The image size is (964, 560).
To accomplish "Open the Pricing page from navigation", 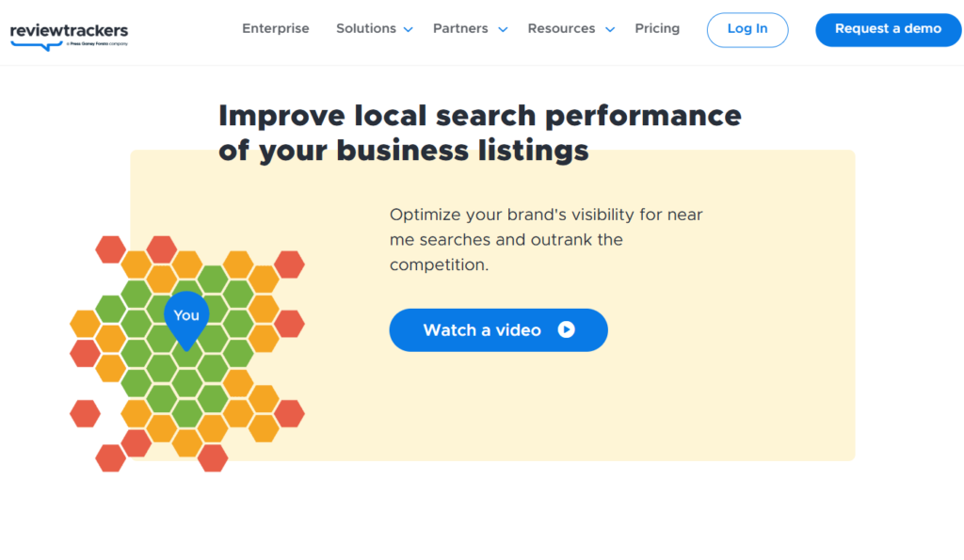I will [657, 29].
